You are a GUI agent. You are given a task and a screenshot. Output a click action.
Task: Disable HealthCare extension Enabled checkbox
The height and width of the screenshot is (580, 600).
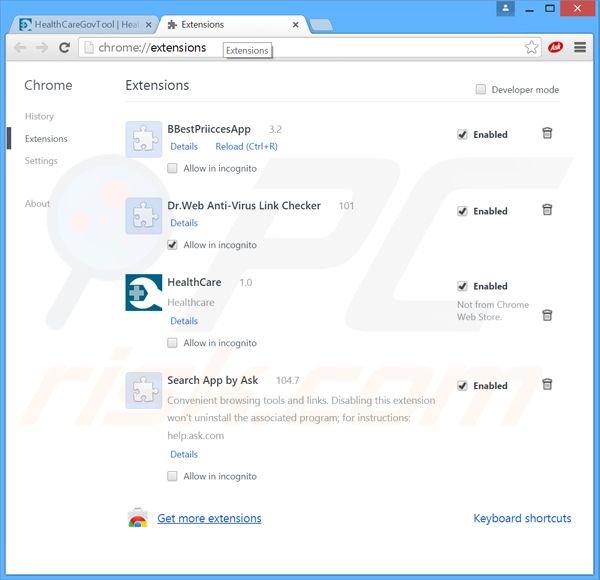click(x=462, y=286)
